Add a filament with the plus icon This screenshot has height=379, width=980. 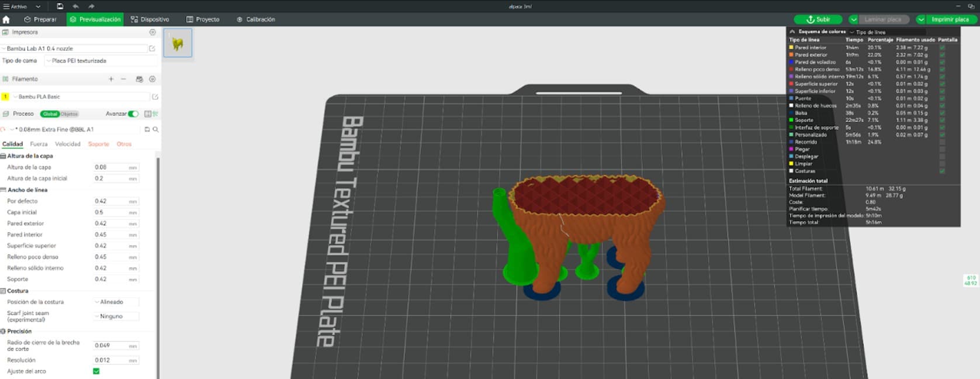coord(111,79)
